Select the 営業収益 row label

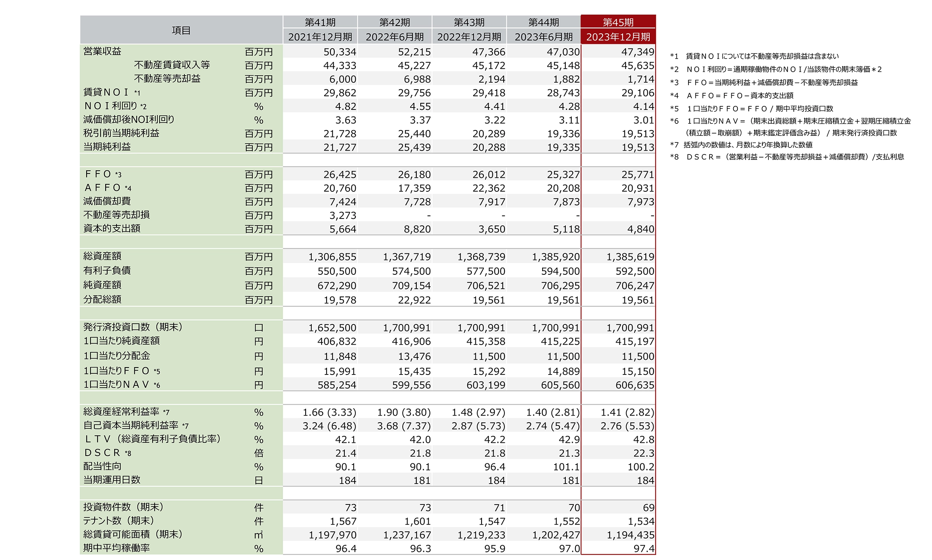102,51
